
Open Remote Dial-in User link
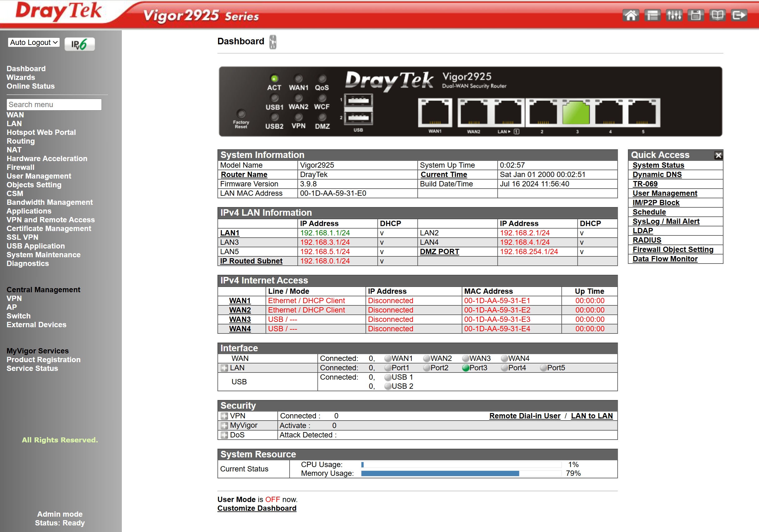[525, 416]
